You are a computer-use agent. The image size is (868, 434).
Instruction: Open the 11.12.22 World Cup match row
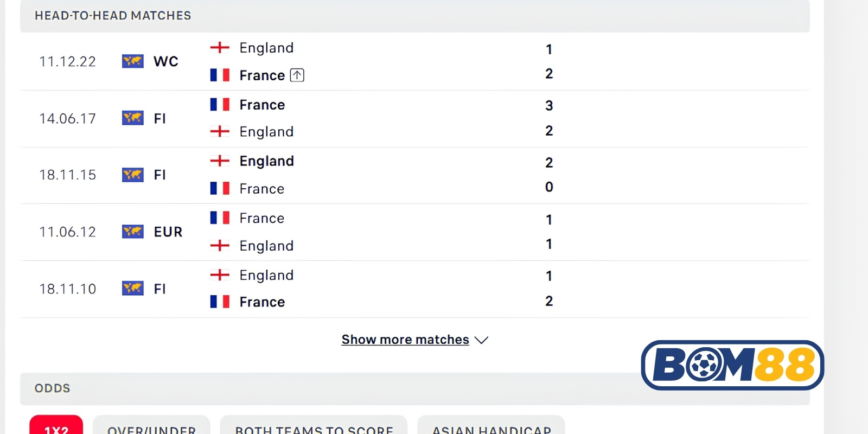click(414, 61)
